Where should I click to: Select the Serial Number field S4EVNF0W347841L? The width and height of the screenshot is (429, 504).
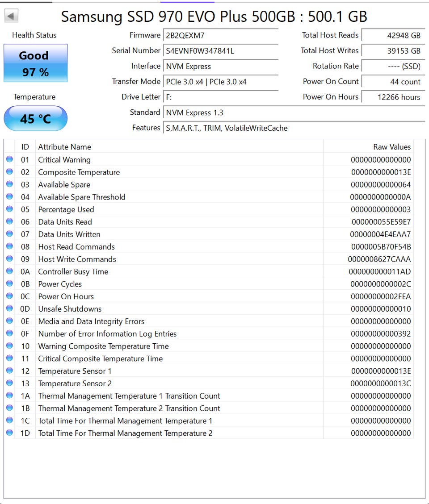(x=221, y=51)
